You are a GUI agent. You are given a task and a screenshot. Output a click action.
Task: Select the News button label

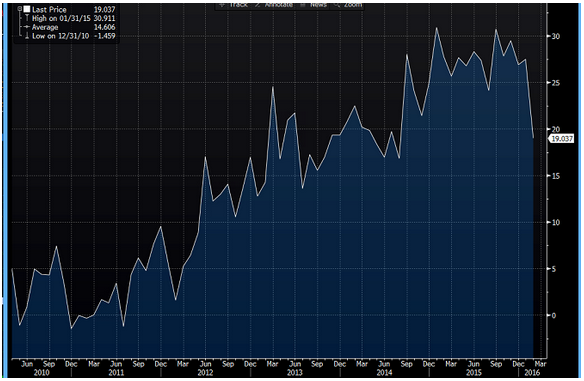click(318, 5)
